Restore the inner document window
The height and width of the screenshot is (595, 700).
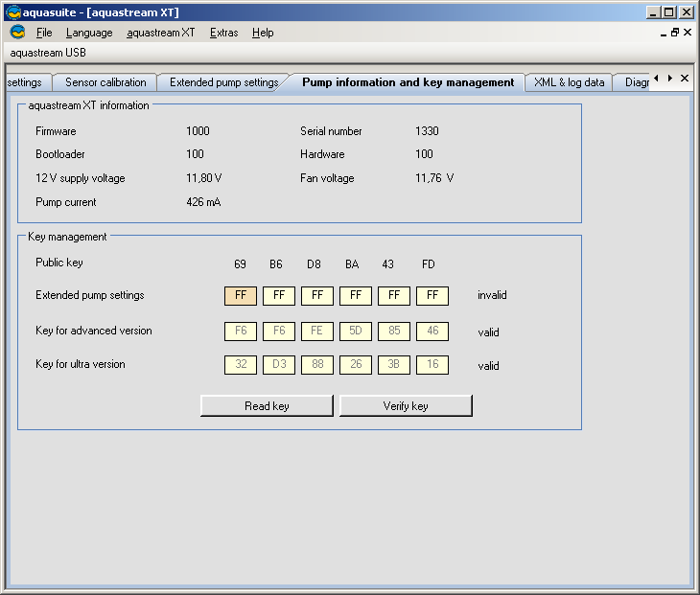pyautogui.click(x=675, y=33)
